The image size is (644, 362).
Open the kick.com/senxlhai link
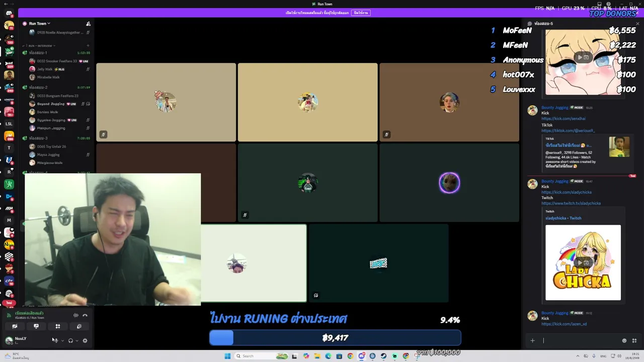coord(563,119)
